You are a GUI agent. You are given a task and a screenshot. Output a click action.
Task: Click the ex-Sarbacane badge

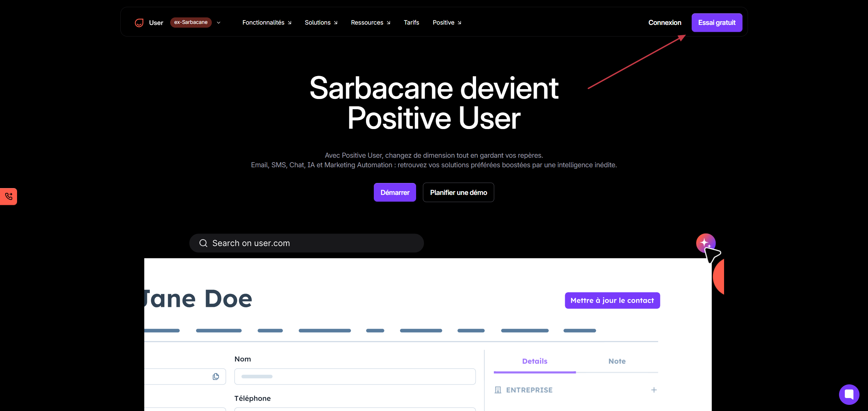pos(191,23)
